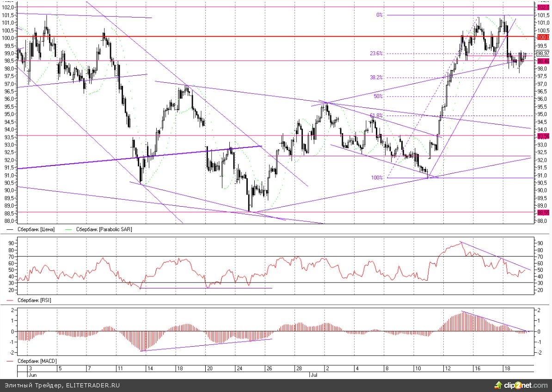Click the pink 88,55 price level tag

tap(543, 213)
